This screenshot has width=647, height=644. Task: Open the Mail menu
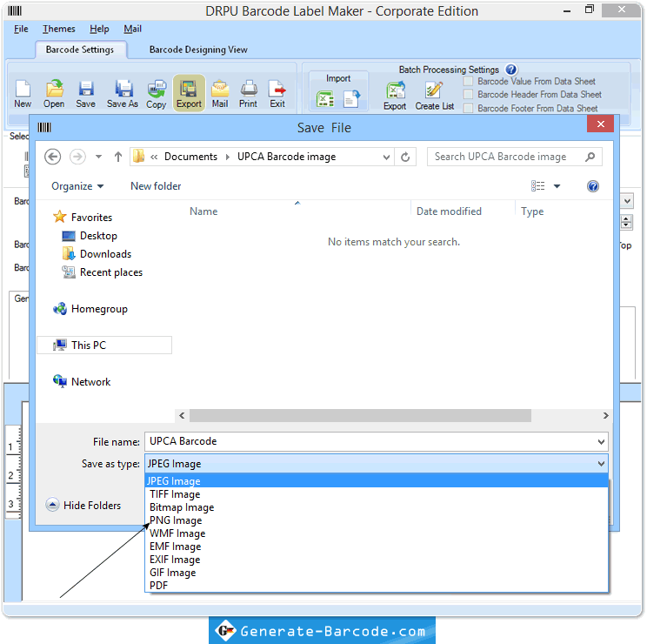tap(132, 29)
